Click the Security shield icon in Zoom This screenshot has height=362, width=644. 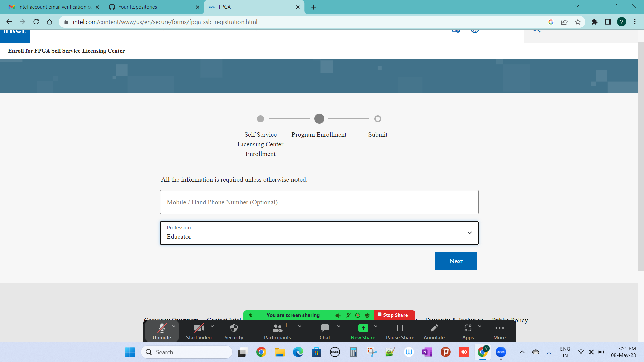(x=234, y=328)
